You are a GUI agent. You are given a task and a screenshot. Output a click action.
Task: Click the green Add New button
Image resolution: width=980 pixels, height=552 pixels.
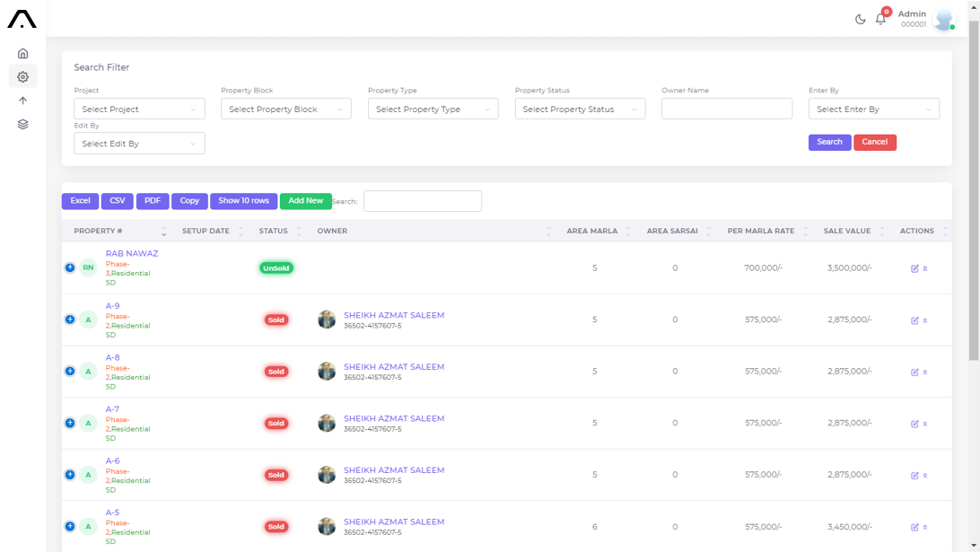pos(305,201)
